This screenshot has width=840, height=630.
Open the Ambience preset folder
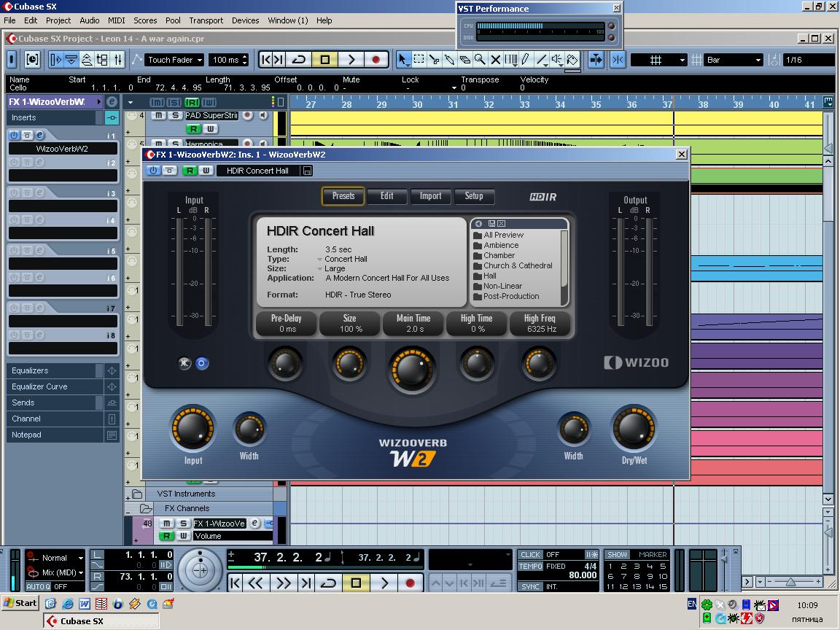coord(496,245)
